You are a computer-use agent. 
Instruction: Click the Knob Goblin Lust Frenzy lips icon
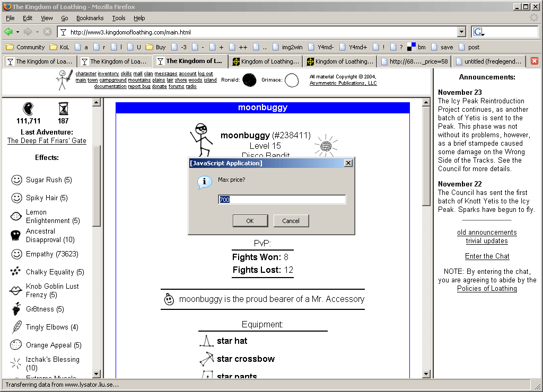(x=15, y=290)
